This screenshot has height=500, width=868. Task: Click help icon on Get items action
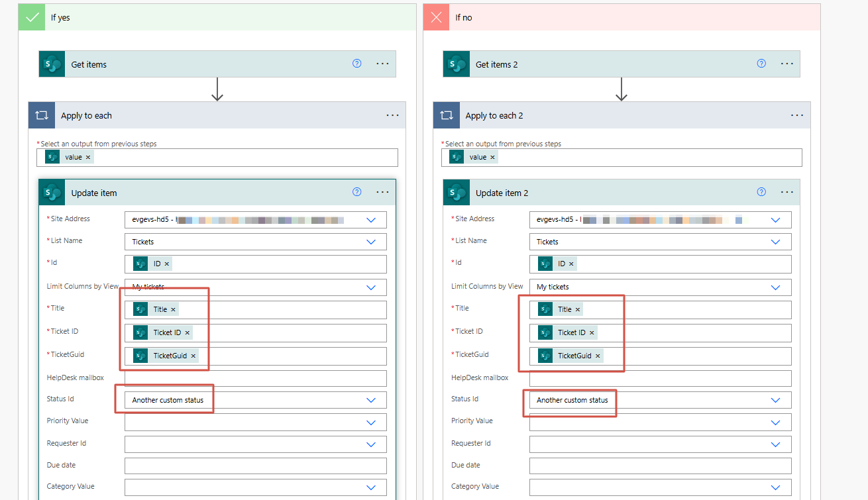pyautogui.click(x=356, y=64)
